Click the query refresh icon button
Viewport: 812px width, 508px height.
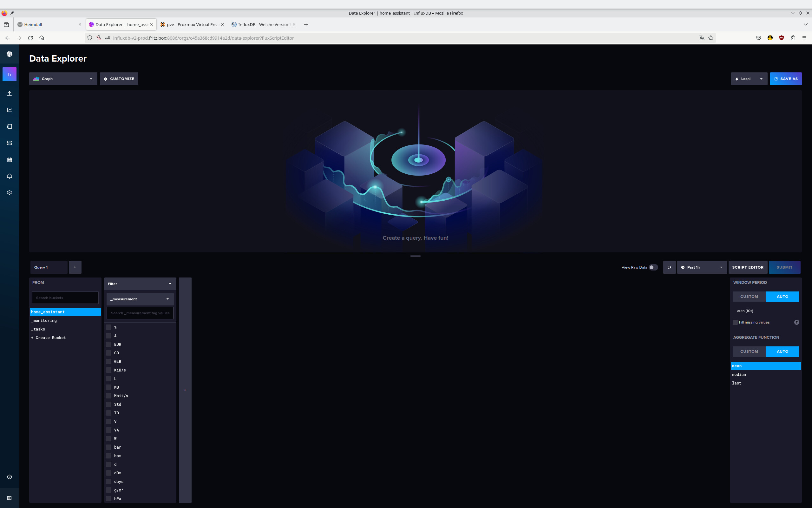669,267
